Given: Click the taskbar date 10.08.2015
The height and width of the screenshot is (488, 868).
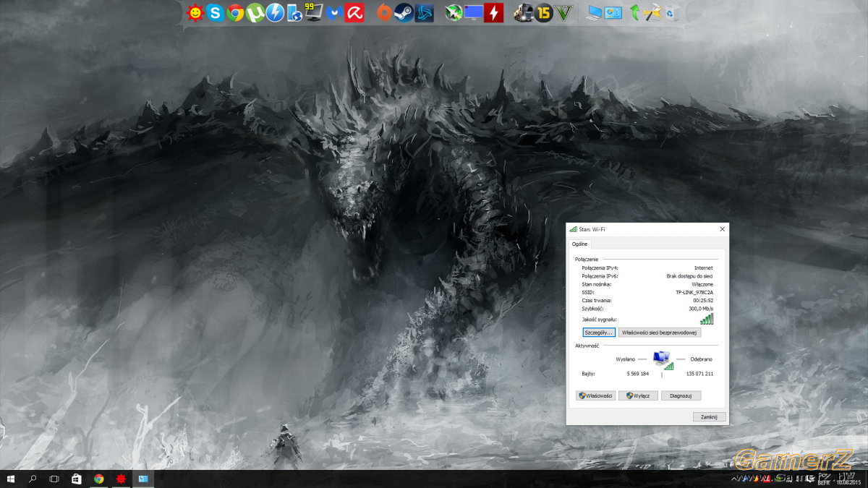Looking at the screenshot, I should pos(849,482).
